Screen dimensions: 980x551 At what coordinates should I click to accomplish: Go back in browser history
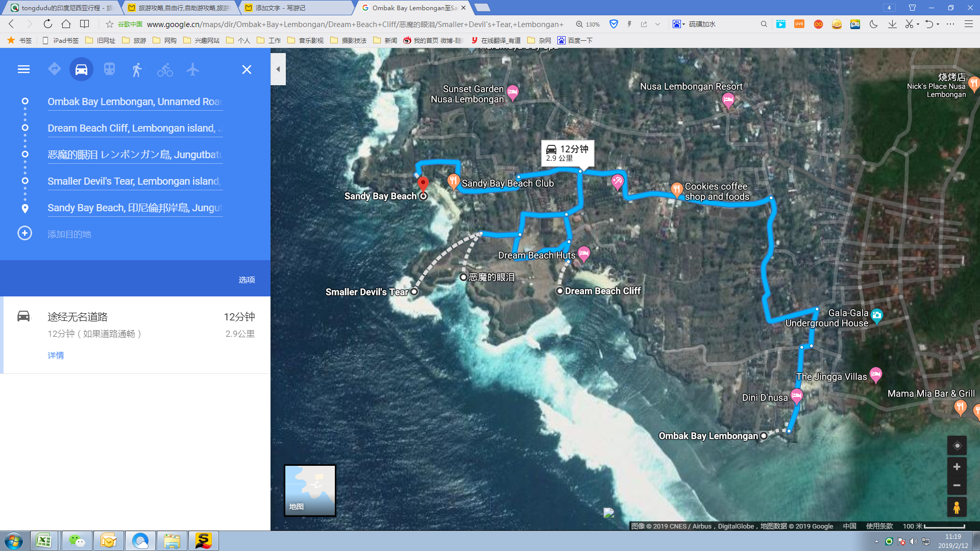(11, 24)
